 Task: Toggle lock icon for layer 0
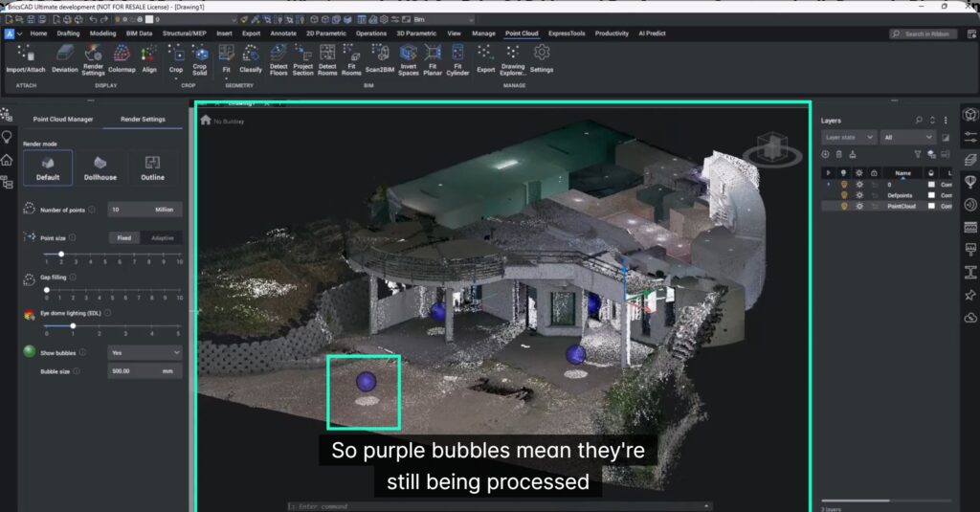click(x=875, y=185)
